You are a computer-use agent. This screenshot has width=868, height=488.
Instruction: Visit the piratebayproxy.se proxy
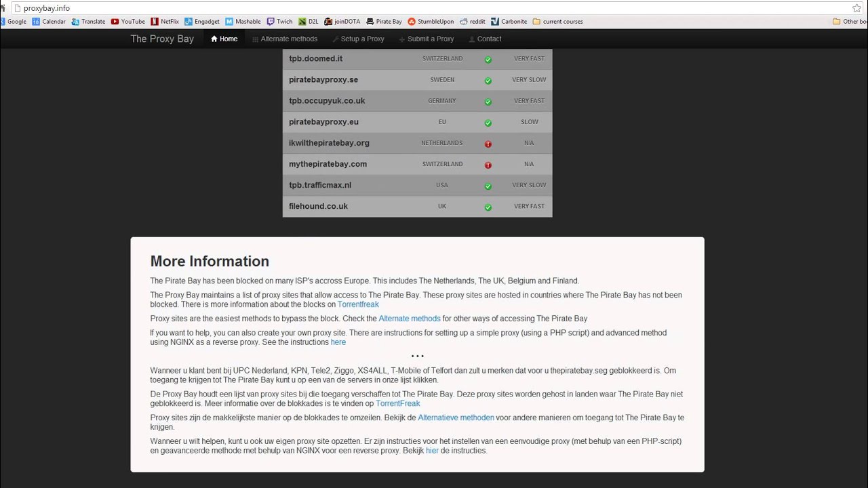tap(323, 79)
